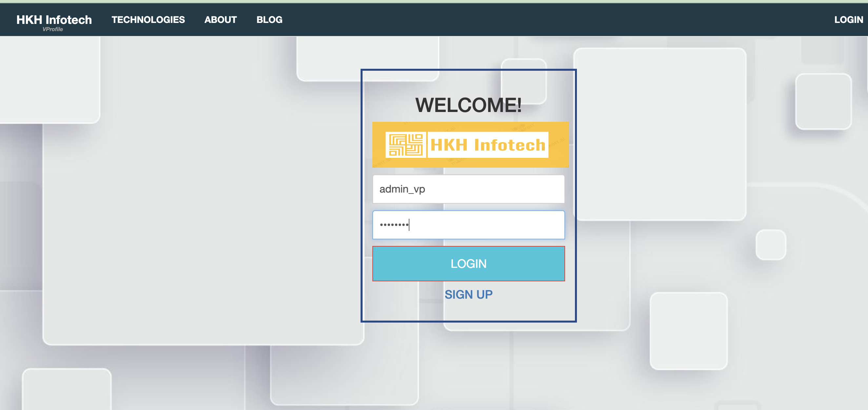Click LOGIN in the top navigation bar
Viewport: 868px width, 410px height.
[848, 20]
